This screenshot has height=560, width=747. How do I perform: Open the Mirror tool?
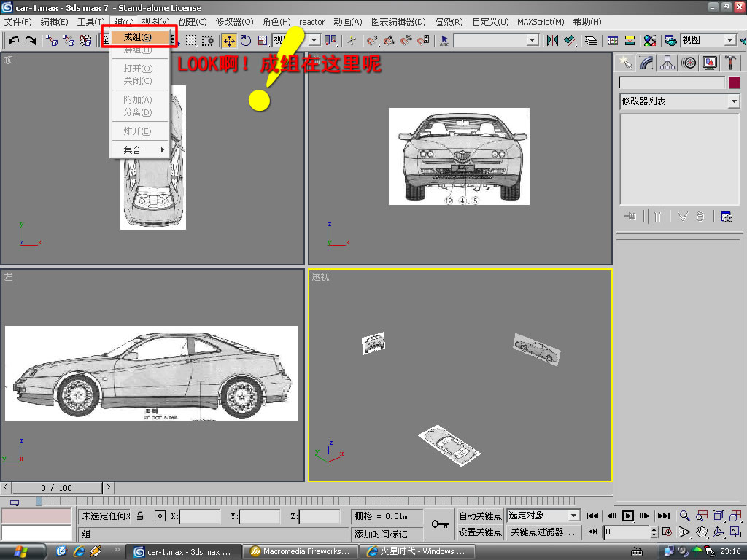tap(553, 41)
